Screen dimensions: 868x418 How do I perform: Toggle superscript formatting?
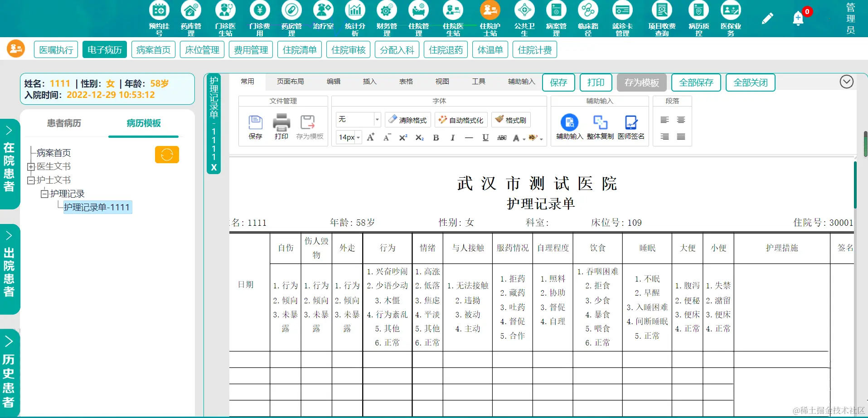coord(403,137)
